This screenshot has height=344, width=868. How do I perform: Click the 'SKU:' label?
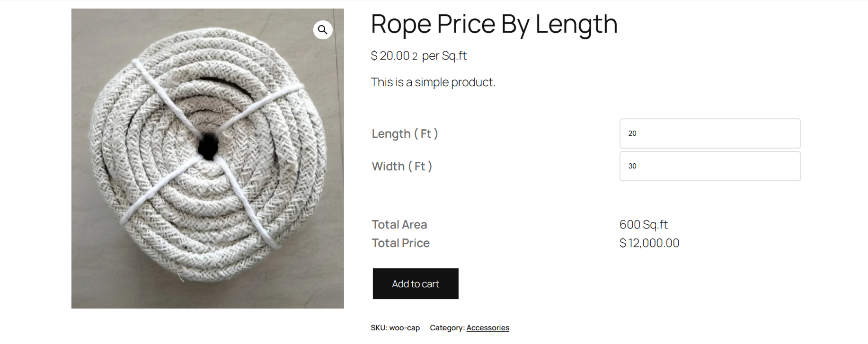(x=379, y=328)
